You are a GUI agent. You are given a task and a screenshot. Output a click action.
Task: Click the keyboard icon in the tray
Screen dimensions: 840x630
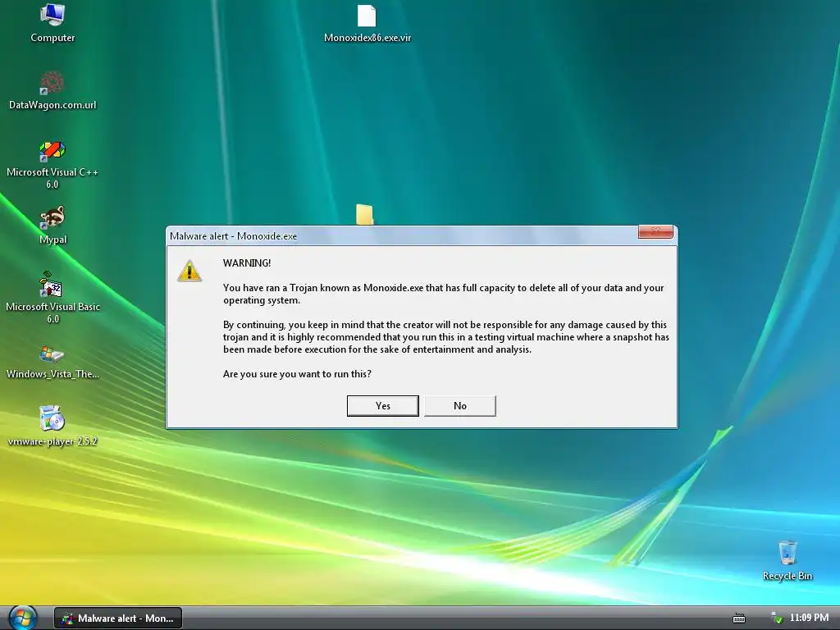click(739, 619)
